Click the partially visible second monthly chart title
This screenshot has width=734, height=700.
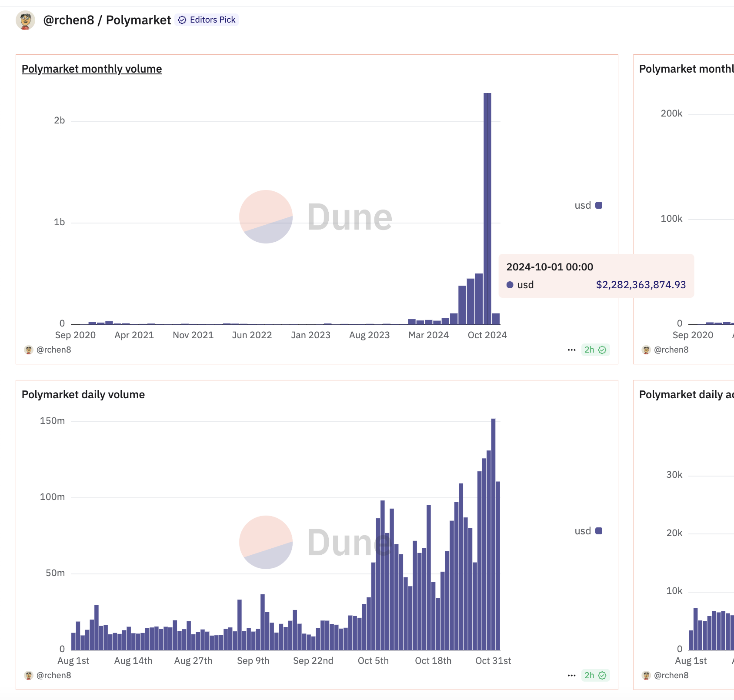point(686,69)
